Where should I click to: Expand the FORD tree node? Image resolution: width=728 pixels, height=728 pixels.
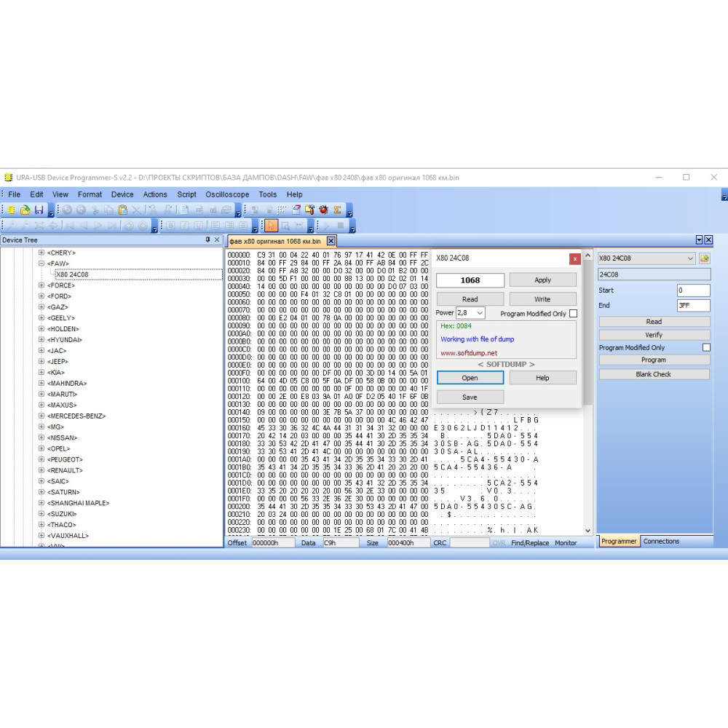(x=41, y=296)
